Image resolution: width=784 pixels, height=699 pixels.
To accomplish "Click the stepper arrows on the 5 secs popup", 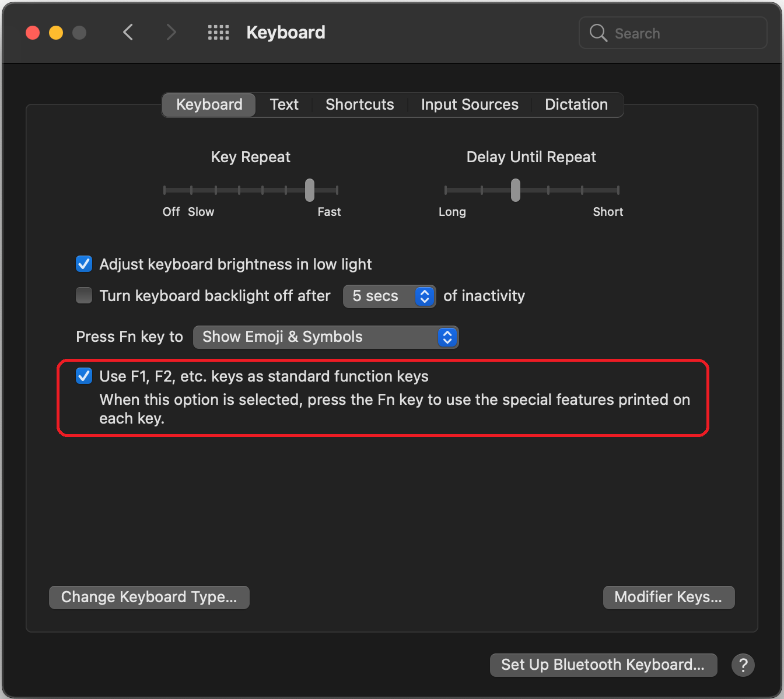I will click(424, 296).
